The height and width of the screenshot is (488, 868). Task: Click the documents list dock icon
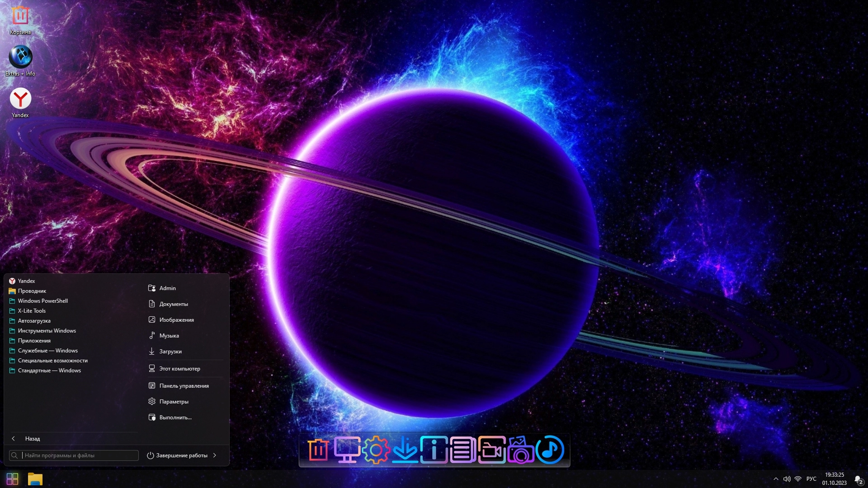(462, 450)
